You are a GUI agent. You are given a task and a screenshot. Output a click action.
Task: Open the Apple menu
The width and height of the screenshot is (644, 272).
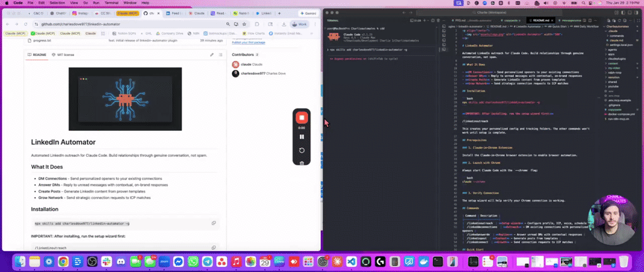(6, 3)
